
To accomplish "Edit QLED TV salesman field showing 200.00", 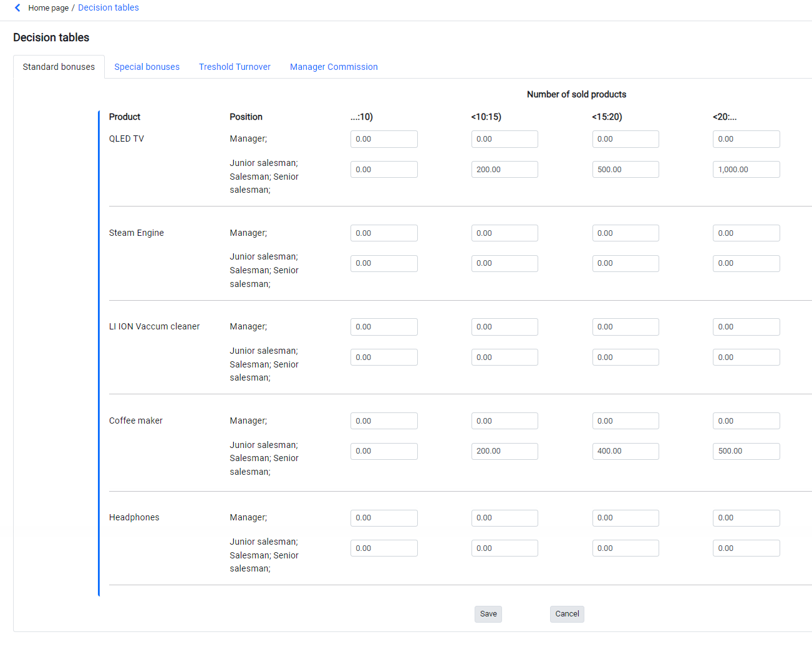I will coord(505,170).
